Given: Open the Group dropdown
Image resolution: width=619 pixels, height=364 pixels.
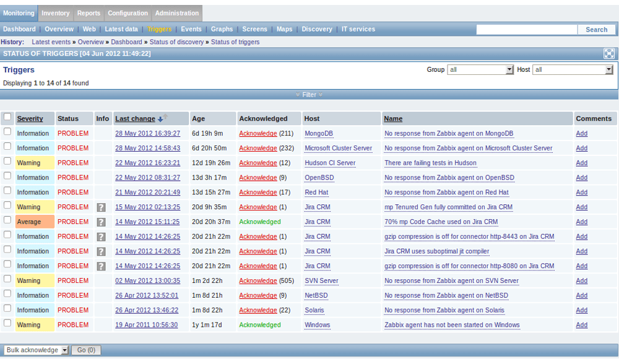Looking at the screenshot, I should coord(480,69).
